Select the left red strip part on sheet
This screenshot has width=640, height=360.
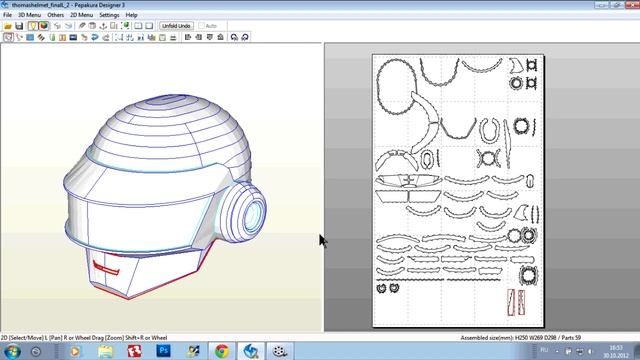coord(511,302)
